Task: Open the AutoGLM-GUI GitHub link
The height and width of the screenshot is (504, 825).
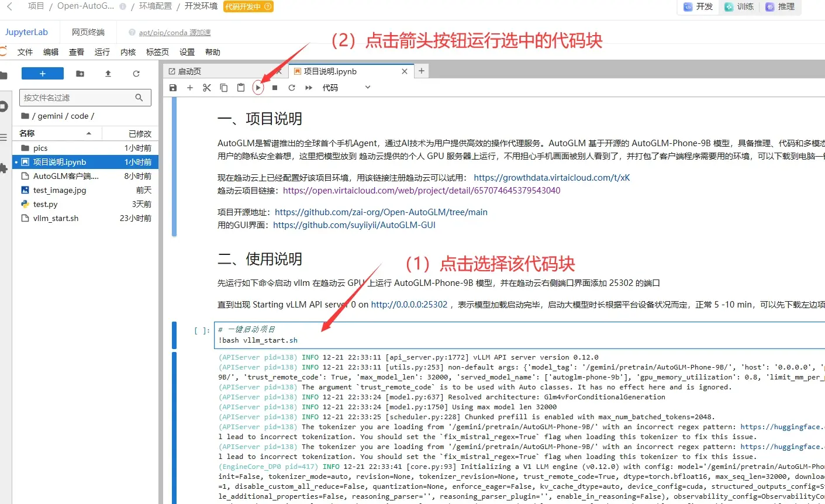Action: coord(354,225)
